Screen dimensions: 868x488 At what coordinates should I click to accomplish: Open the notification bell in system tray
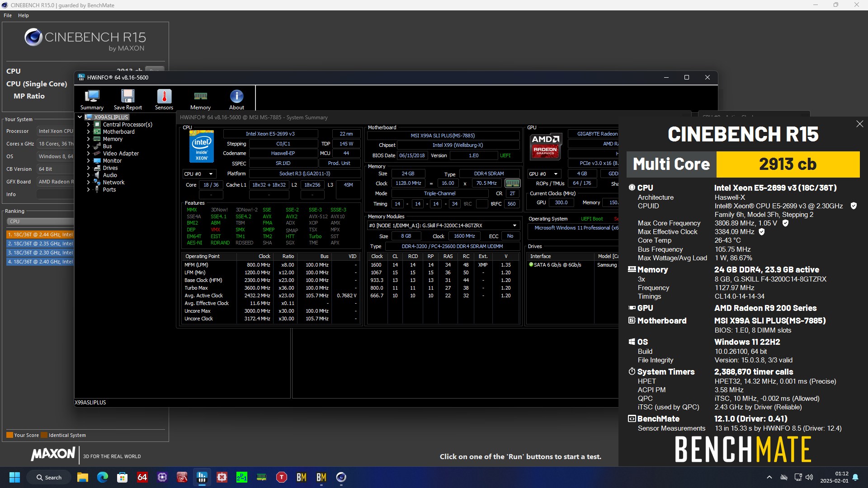pos(855,477)
